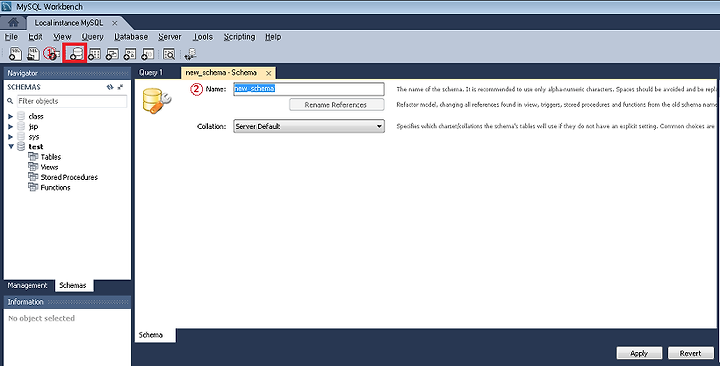Open the home screen tab icon

point(13,23)
